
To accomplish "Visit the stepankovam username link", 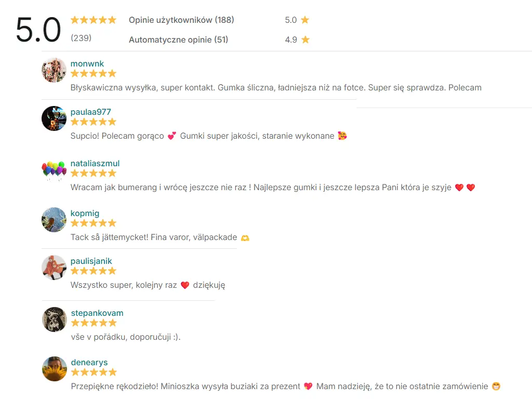I will pyautogui.click(x=97, y=313).
